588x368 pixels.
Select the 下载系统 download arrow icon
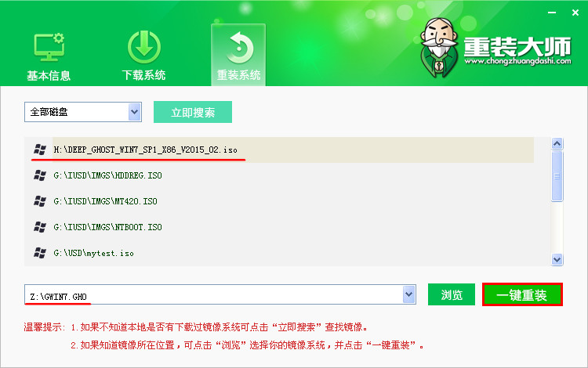coord(144,47)
